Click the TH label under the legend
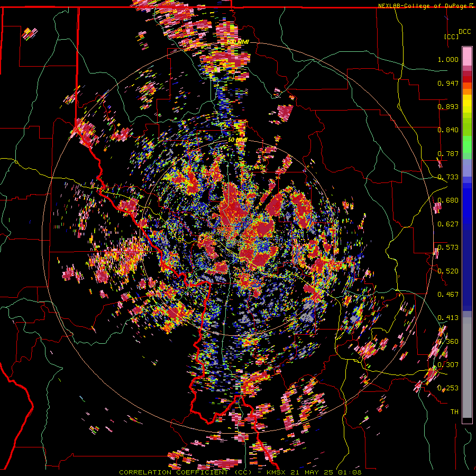Image resolution: width=476 pixels, height=476 pixels. click(454, 412)
